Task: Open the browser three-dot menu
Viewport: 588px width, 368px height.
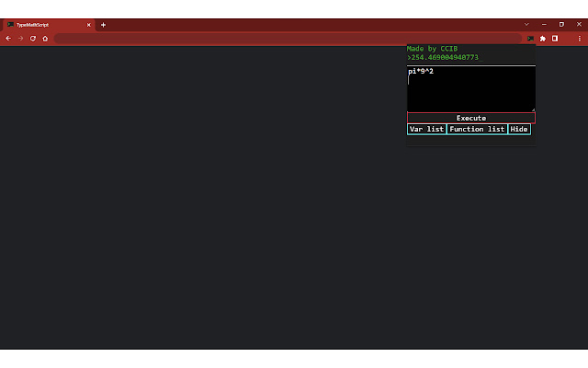Action: [580, 39]
